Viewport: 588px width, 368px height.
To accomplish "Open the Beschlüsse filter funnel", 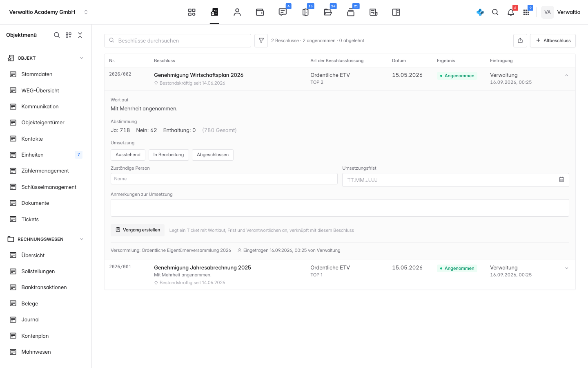I will pos(261,40).
